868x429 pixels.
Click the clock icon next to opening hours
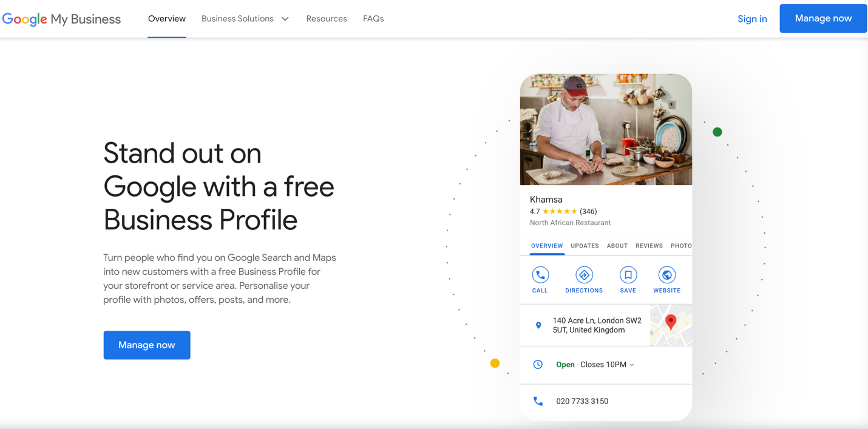(538, 365)
